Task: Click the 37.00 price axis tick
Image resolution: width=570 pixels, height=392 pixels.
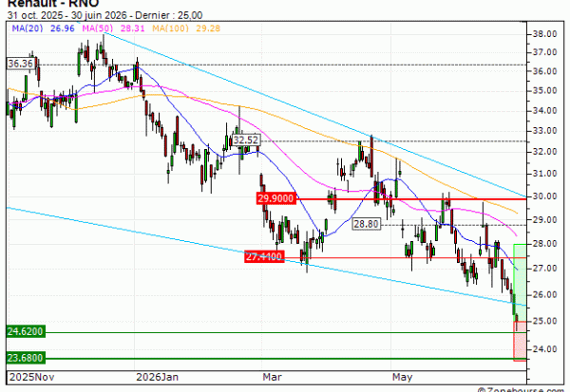Action: [545, 52]
